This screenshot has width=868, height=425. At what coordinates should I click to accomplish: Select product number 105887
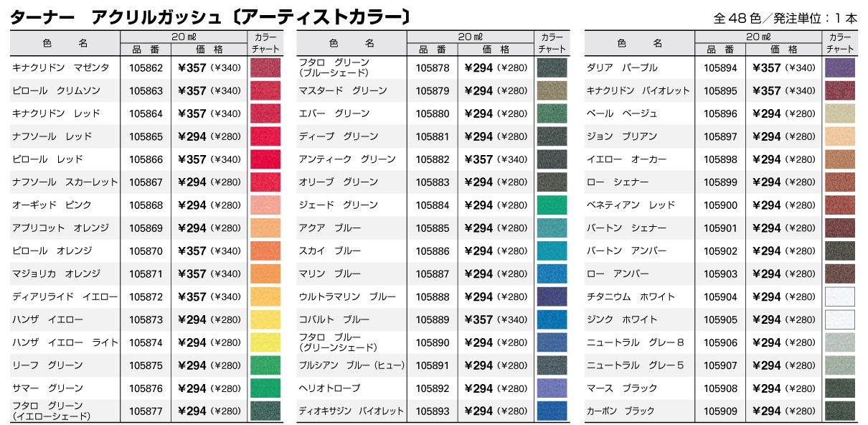click(433, 274)
